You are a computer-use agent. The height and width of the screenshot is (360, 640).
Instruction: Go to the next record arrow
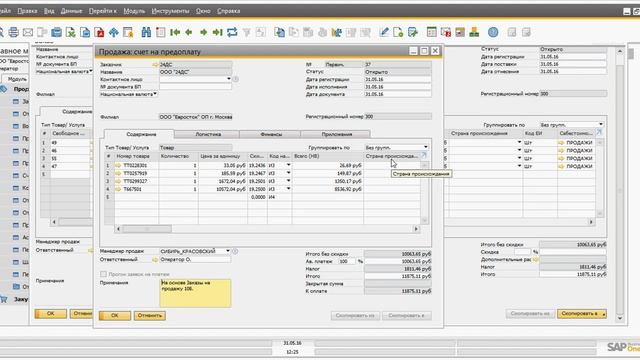tap(203, 32)
